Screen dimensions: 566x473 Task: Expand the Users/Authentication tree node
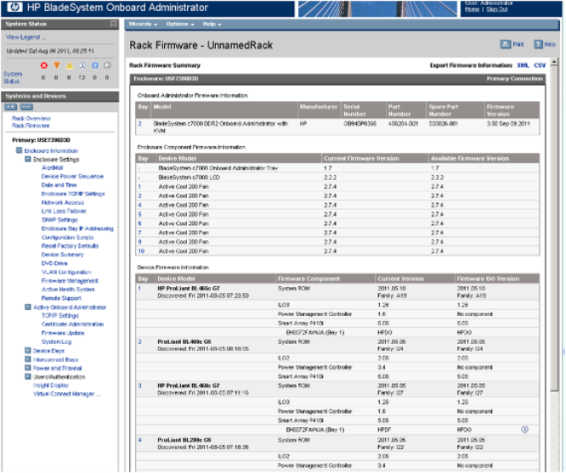(x=27, y=377)
